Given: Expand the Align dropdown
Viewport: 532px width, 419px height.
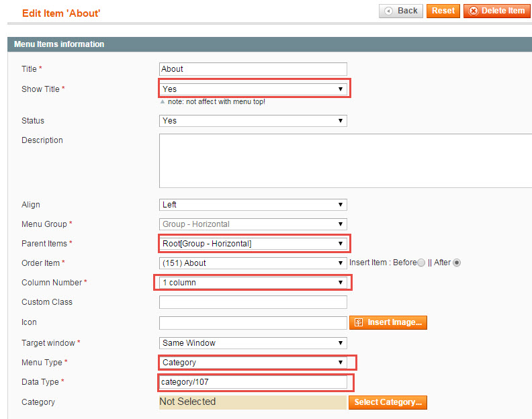Looking at the screenshot, I should click(253, 205).
